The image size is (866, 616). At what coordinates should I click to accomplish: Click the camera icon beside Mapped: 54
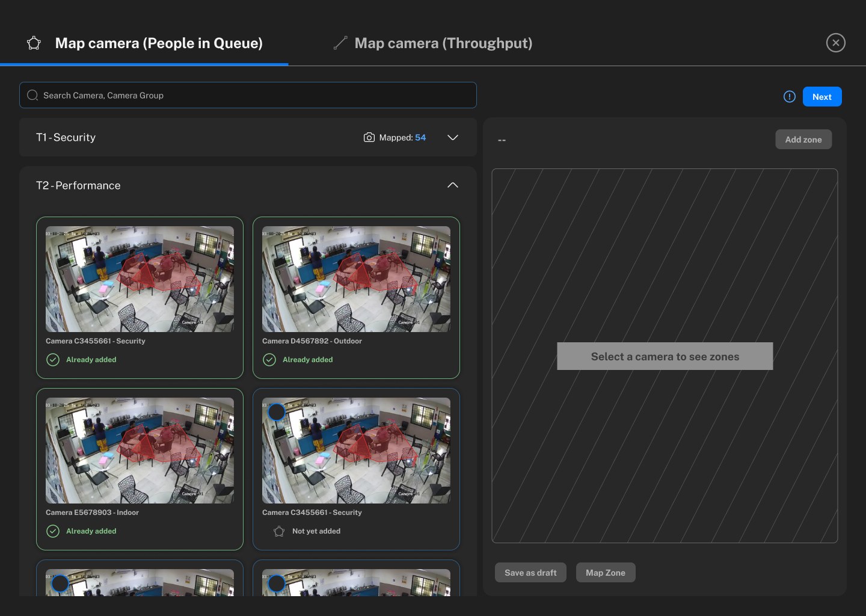[369, 138]
